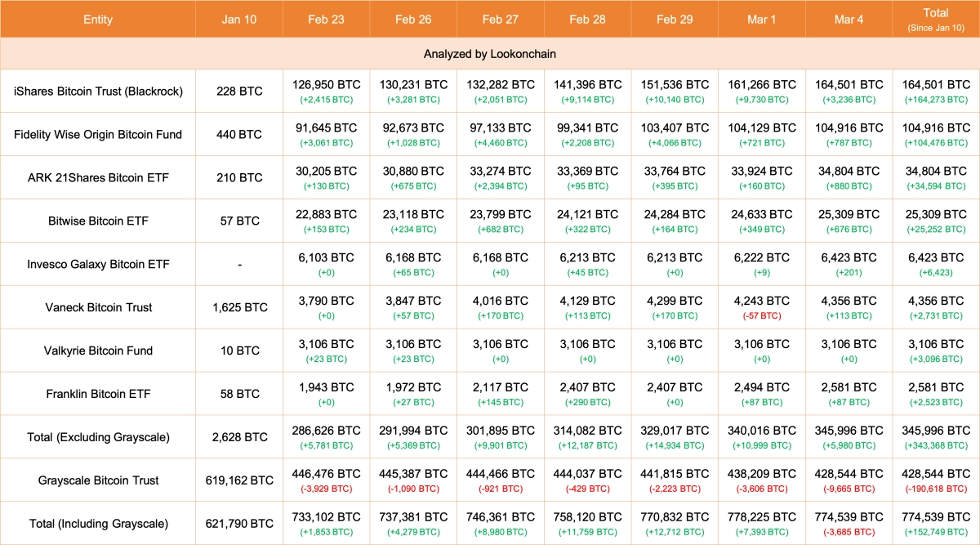Click the Feb 27 column header
Image resolution: width=980 pixels, height=545 pixels.
[501, 19]
